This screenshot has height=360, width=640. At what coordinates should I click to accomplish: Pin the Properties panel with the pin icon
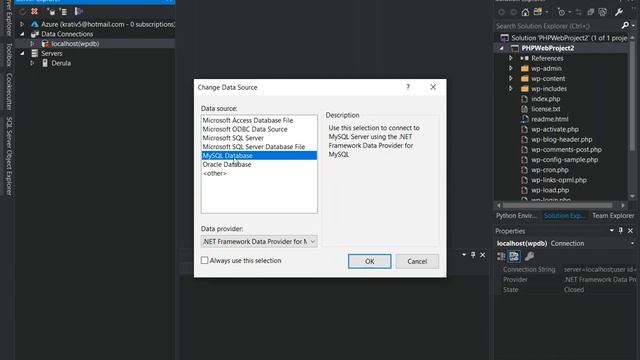click(621, 231)
